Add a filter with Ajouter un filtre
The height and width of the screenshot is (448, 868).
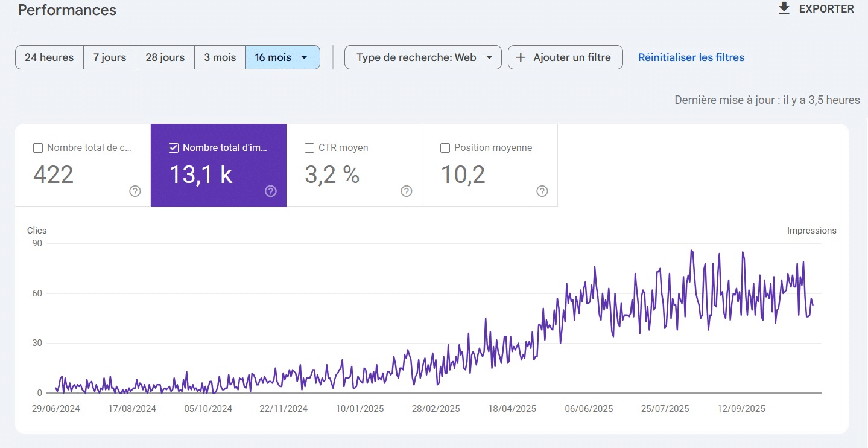565,57
